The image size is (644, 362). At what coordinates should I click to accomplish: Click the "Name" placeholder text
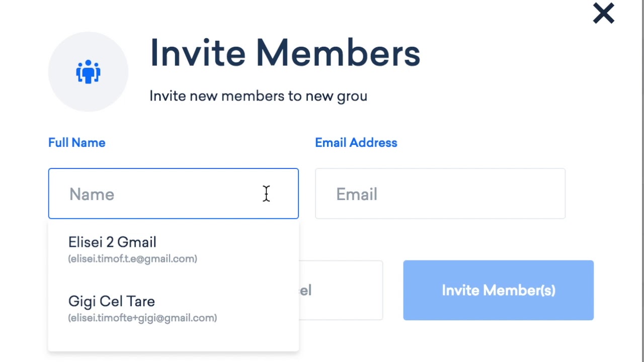click(92, 195)
